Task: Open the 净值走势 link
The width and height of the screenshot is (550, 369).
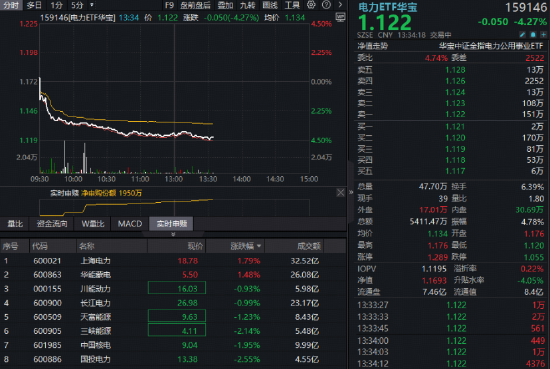Action: point(373,46)
